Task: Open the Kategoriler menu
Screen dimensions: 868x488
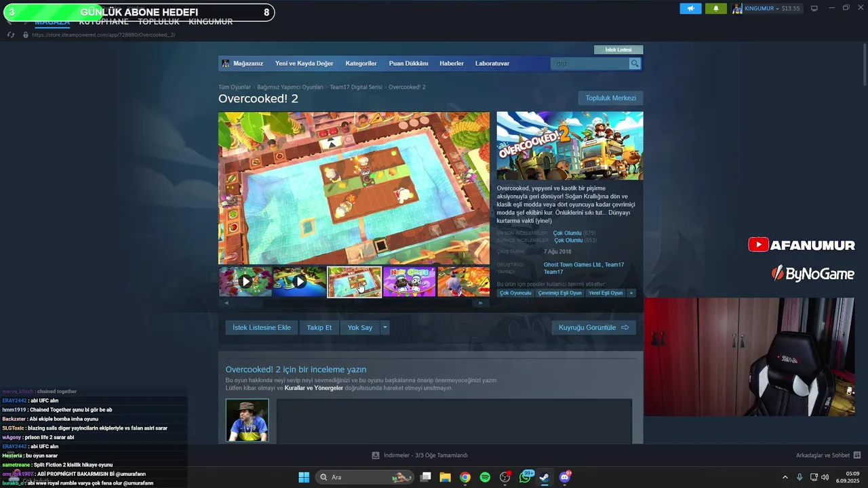Action: (361, 63)
